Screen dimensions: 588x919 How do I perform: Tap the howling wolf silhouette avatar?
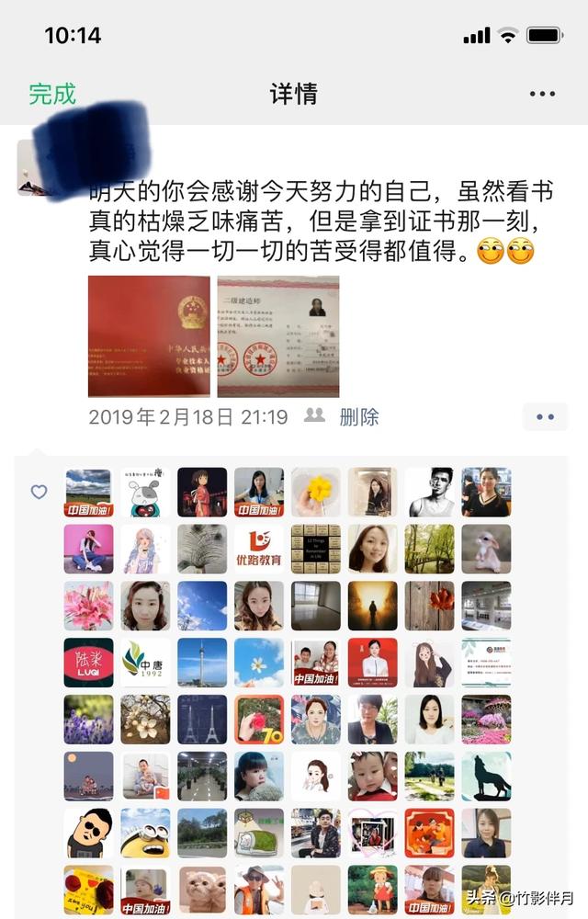(486, 776)
